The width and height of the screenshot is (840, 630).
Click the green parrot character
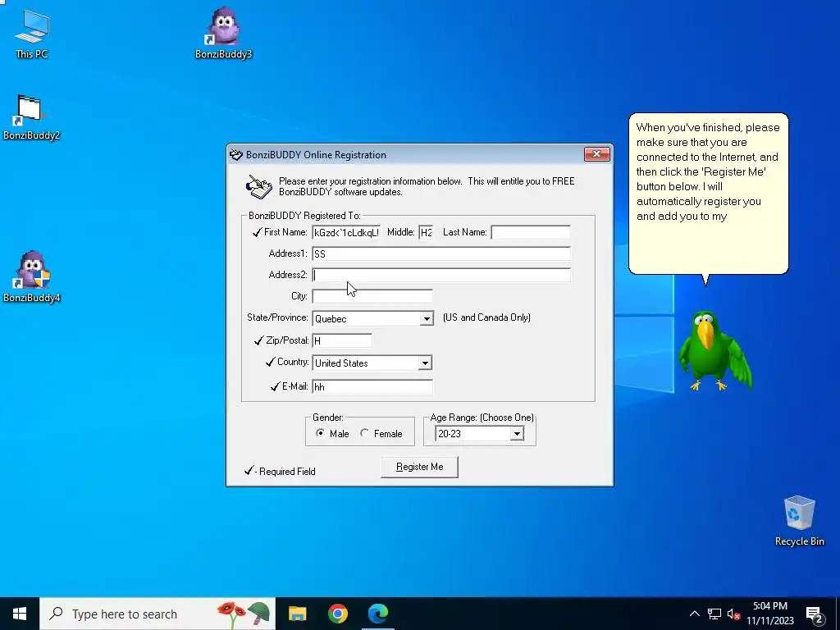click(x=714, y=350)
